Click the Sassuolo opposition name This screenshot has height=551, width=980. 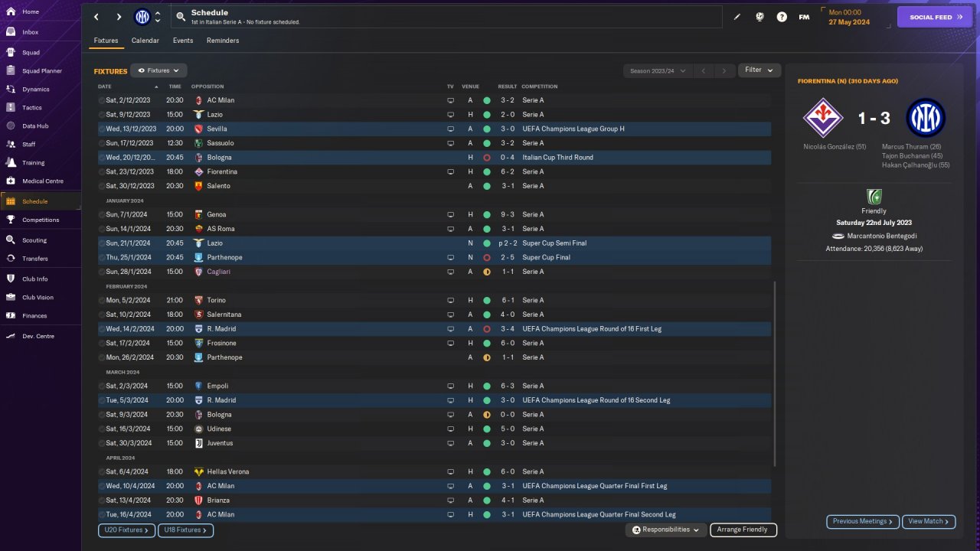pos(220,143)
